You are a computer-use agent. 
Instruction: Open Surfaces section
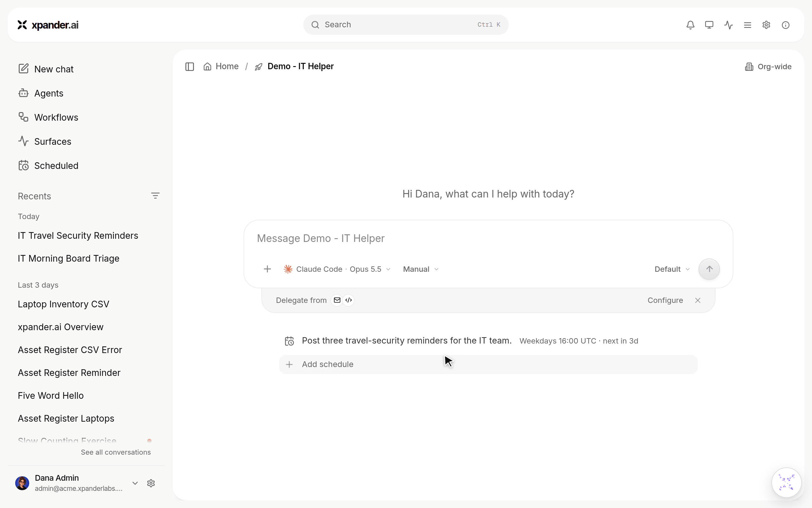(45, 142)
